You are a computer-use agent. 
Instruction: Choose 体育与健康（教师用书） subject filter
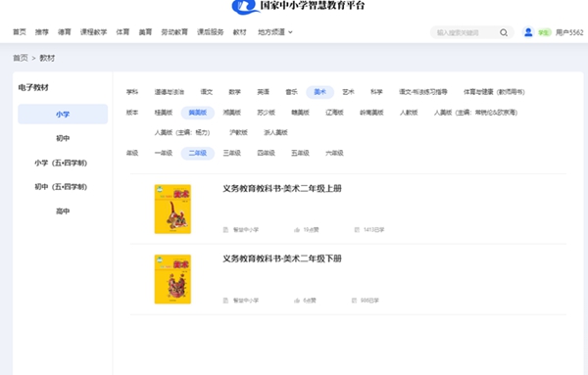[494, 92]
